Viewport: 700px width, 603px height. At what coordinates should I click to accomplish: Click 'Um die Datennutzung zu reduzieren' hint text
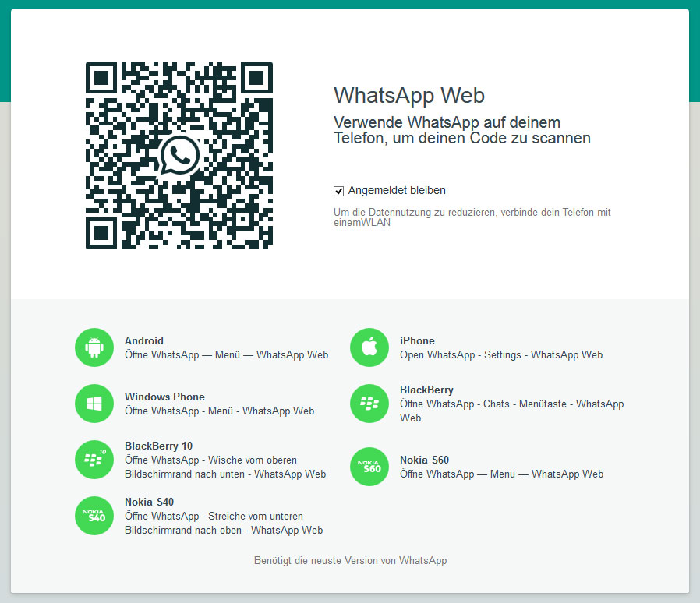(472, 217)
